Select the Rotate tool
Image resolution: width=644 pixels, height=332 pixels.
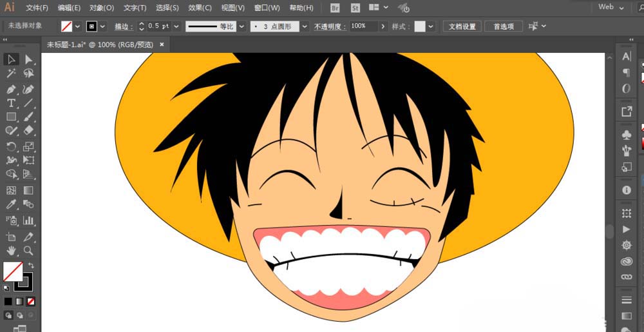12,146
